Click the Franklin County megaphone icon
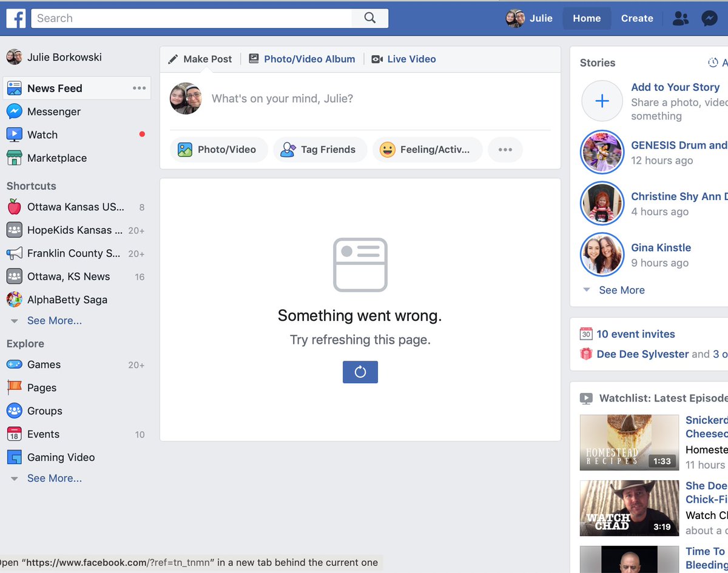The height and width of the screenshot is (573, 728). (14, 253)
